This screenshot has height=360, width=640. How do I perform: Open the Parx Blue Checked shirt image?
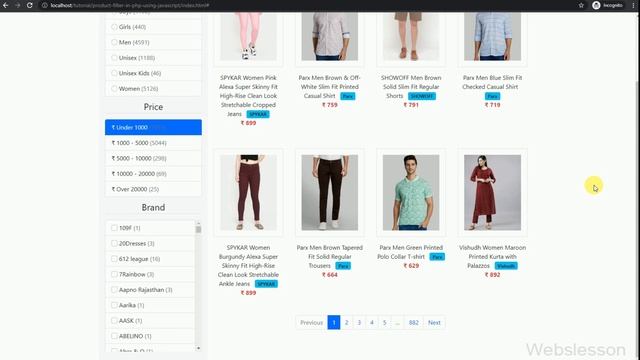[492, 37]
